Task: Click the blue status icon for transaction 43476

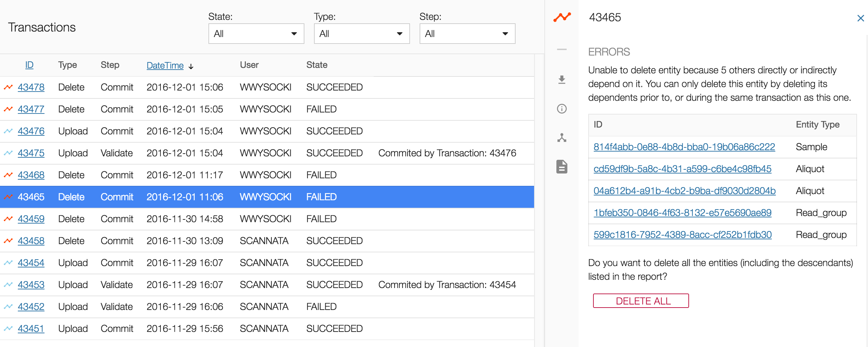Action: tap(8, 131)
